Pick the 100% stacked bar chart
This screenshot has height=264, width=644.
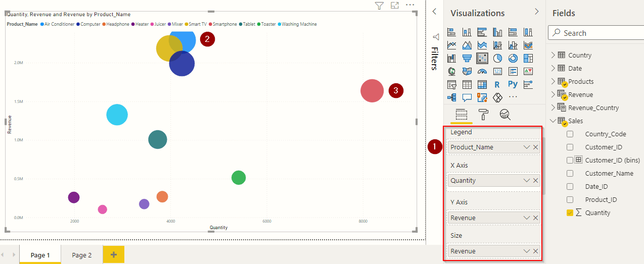pos(513,32)
